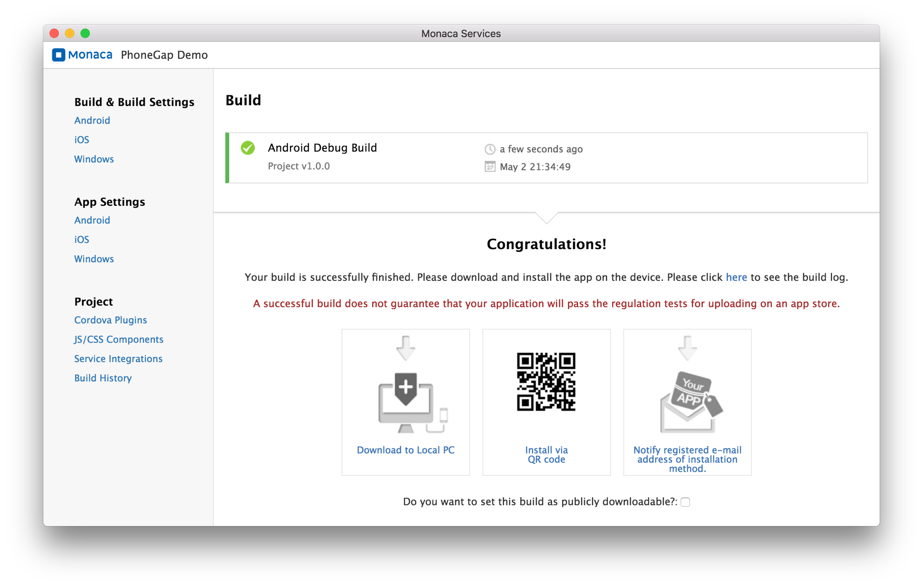Select the Android Debug Build entry
923x588 pixels.
(x=322, y=148)
